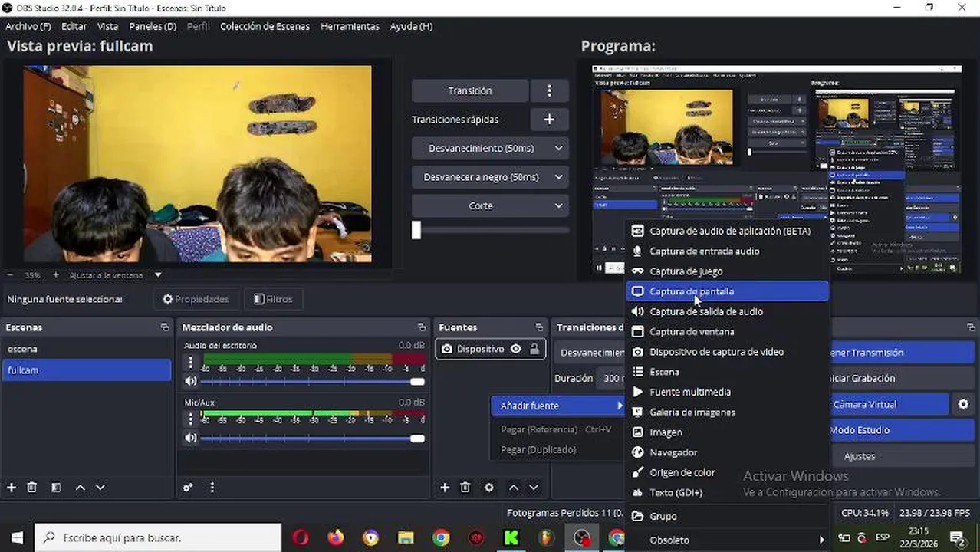Screen dimensions: 980x552
Task: Click Windows search box Escribe aquí para buscar
Action: click(x=159, y=537)
